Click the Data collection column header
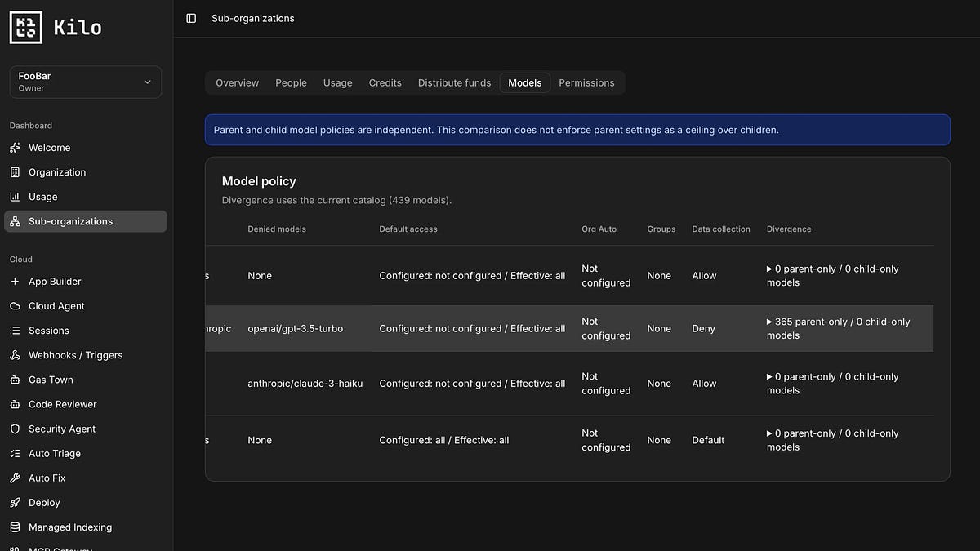The image size is (980, 551). coord(721,229)
